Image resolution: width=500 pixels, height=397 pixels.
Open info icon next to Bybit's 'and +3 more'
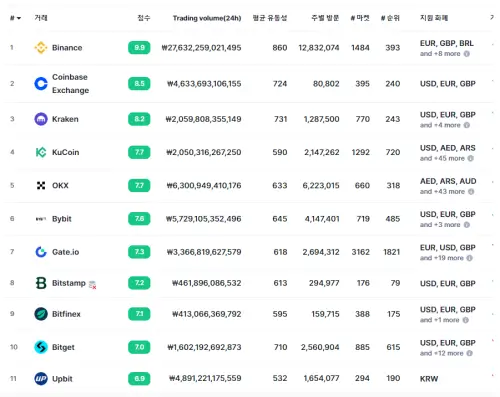click(467, 225)
